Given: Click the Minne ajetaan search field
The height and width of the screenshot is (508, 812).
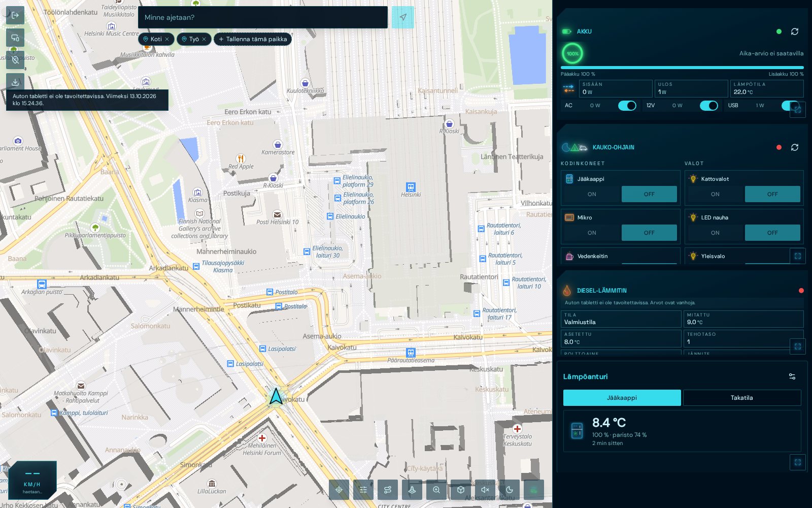Looking at the screenshot, I should click(263, 17).
